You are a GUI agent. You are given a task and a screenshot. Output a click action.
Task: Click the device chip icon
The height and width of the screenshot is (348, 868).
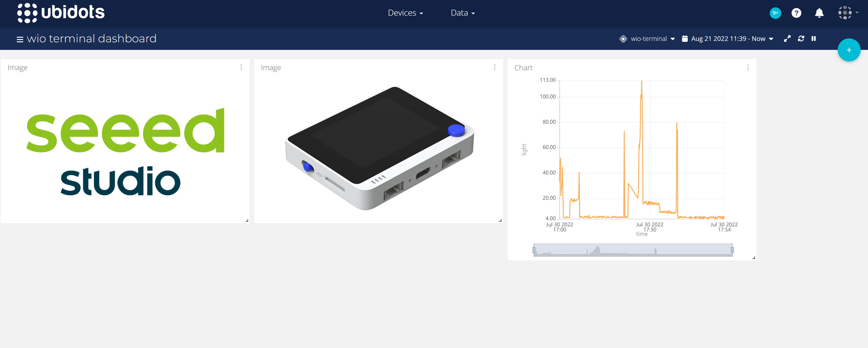(x=623, y=39)
